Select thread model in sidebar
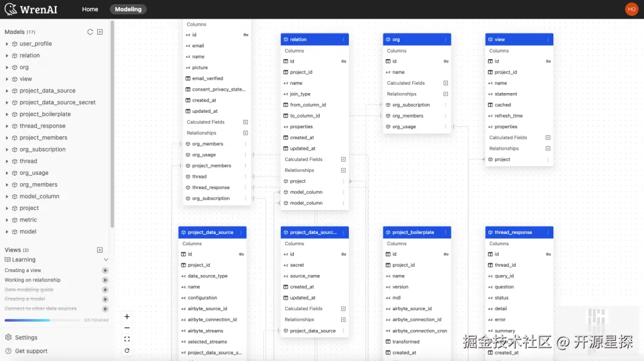644x361 pixels. (29, 161)
